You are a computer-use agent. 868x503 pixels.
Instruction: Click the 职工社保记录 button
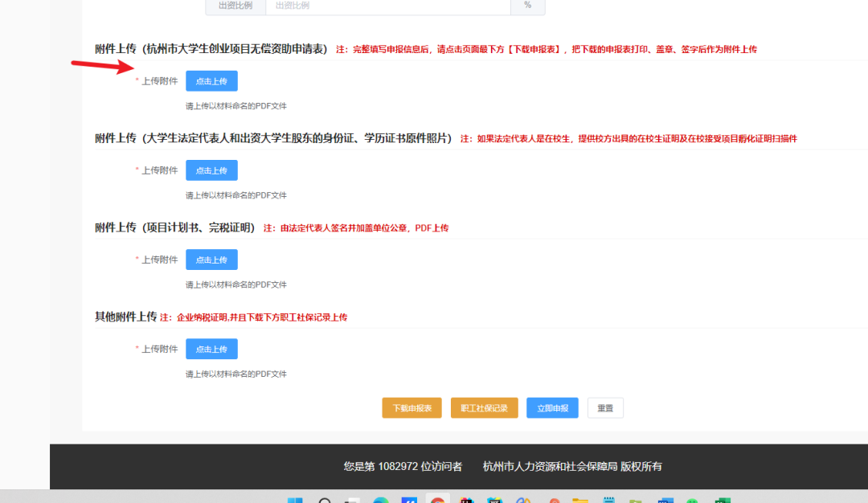pos(484,407)
